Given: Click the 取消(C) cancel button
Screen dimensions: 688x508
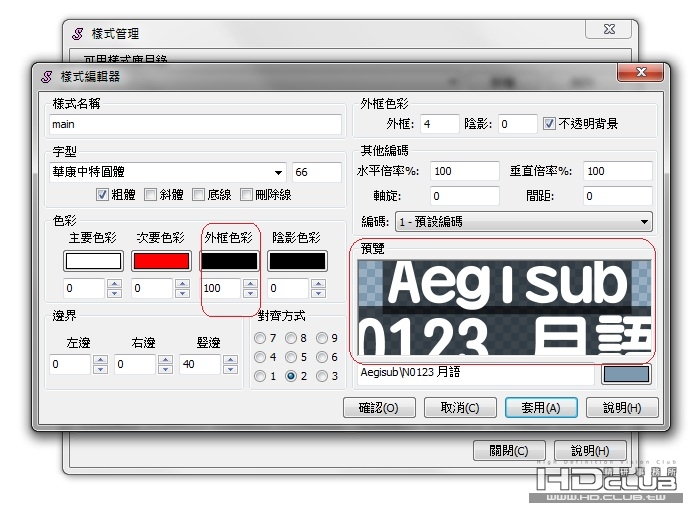Looking at the screenshot, I should (x=460, y=408).
